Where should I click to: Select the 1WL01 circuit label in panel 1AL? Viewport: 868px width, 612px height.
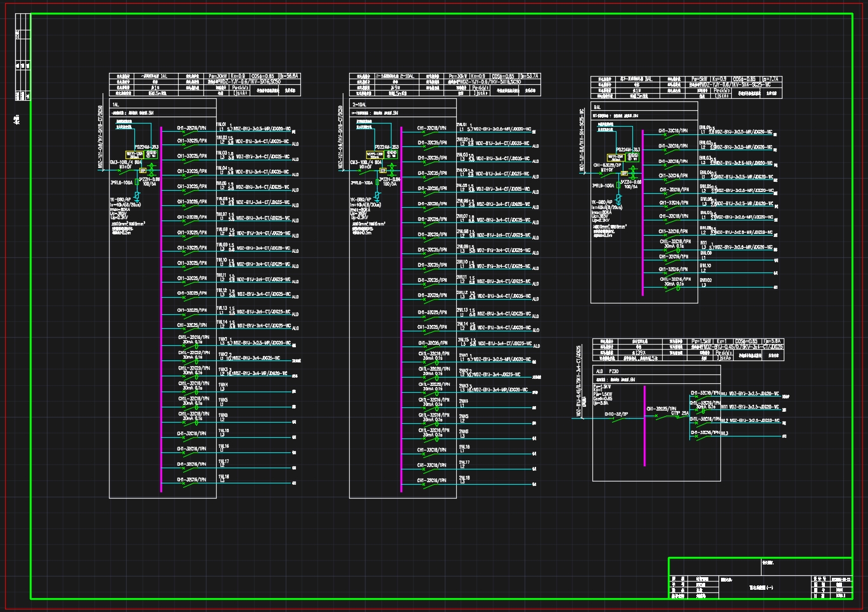222,125
